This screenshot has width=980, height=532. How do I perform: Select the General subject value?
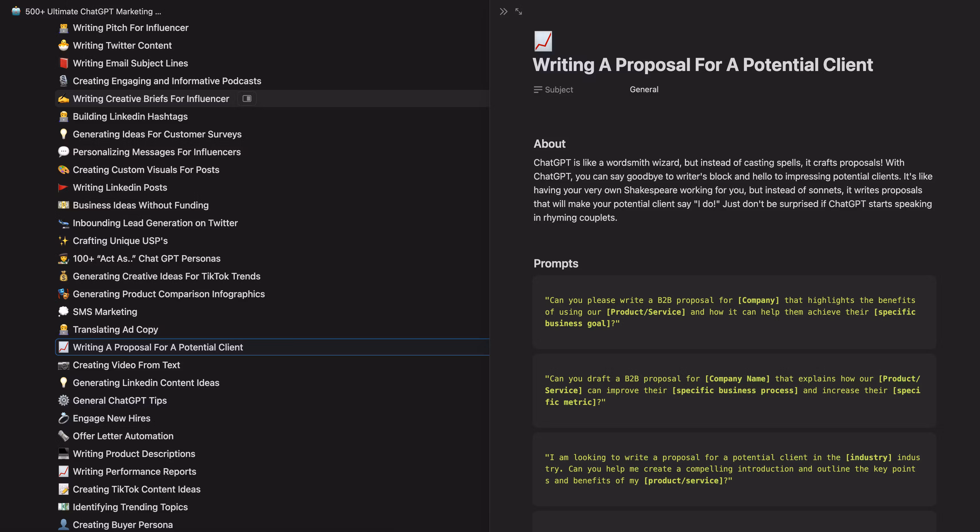pyautogui.click(x=644, y=89)
